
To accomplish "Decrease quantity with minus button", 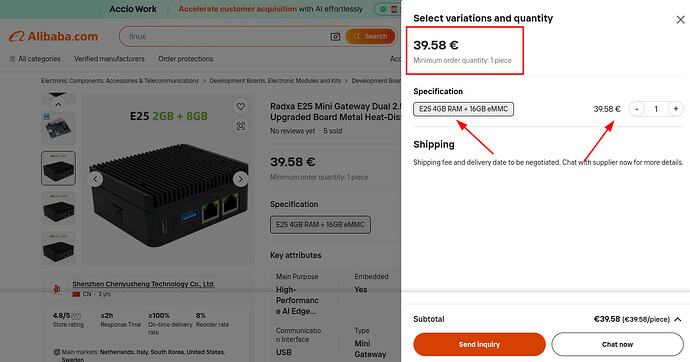I will pos(636,109).
